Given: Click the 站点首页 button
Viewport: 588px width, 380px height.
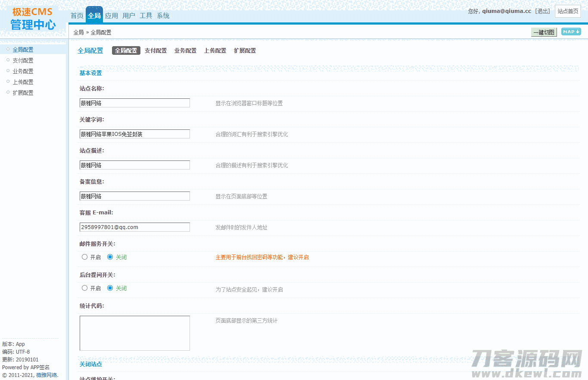Looking at the screenshot, I should click(568, 11).
